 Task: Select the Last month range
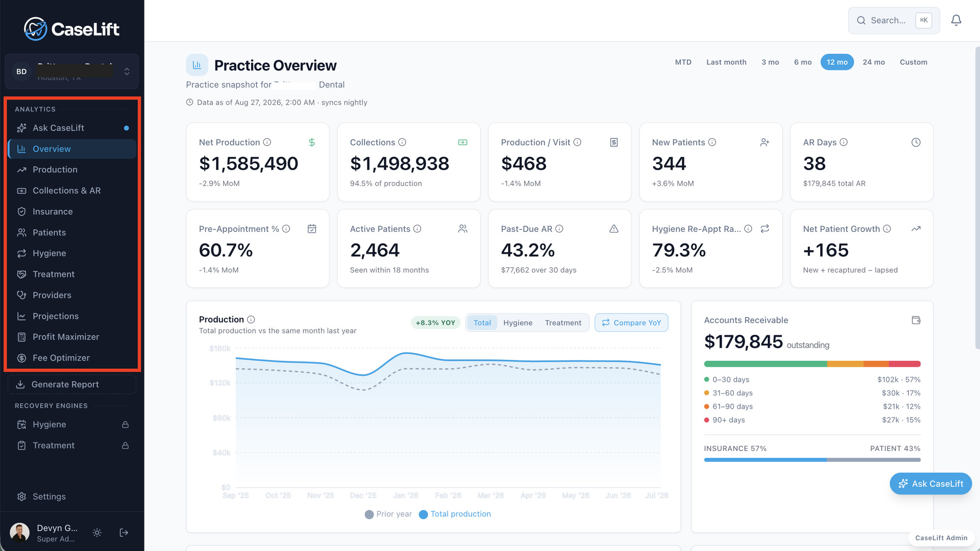coord(726,62)
